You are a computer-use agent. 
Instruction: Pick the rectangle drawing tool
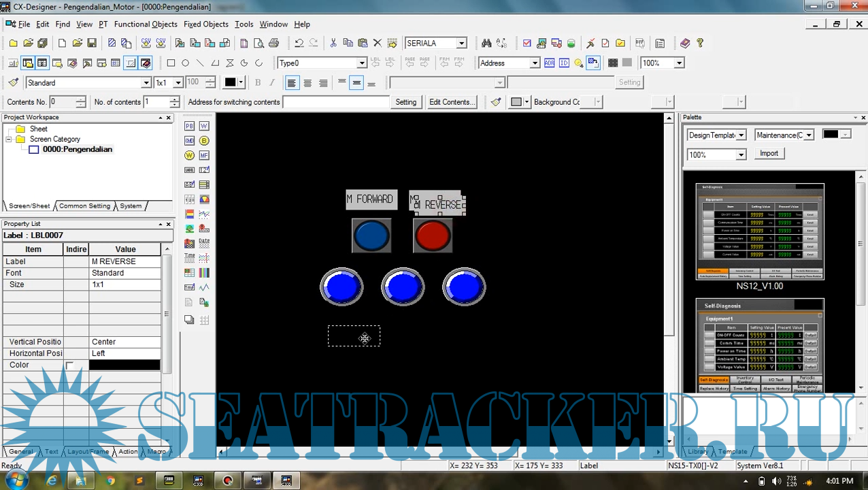[171, 63]
